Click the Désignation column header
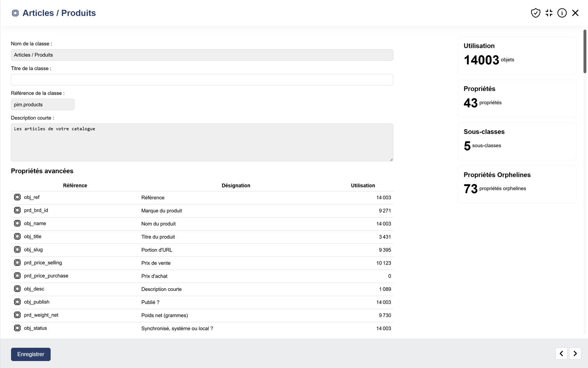Viewport: 588px width, 368px height. (x=236, y=186)
